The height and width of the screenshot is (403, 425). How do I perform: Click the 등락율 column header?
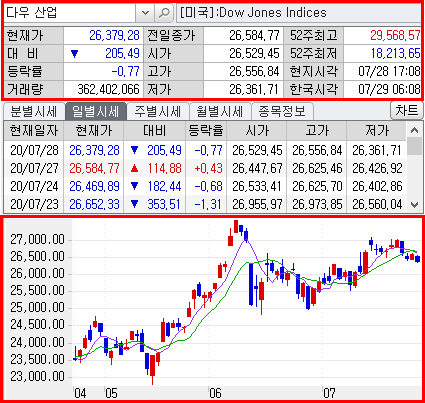206,131
